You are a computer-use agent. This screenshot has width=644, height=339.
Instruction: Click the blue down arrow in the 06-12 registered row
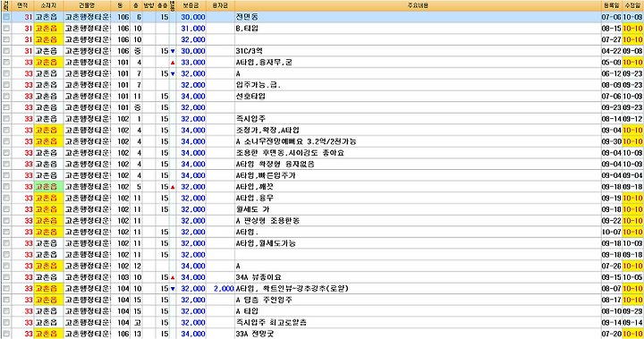[x=173, y=74]
